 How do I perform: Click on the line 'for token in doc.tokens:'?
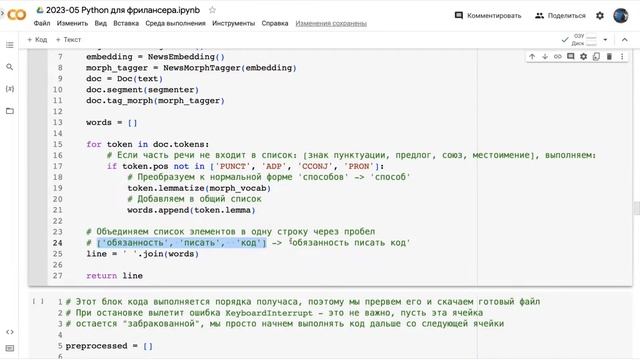point(147,144)
